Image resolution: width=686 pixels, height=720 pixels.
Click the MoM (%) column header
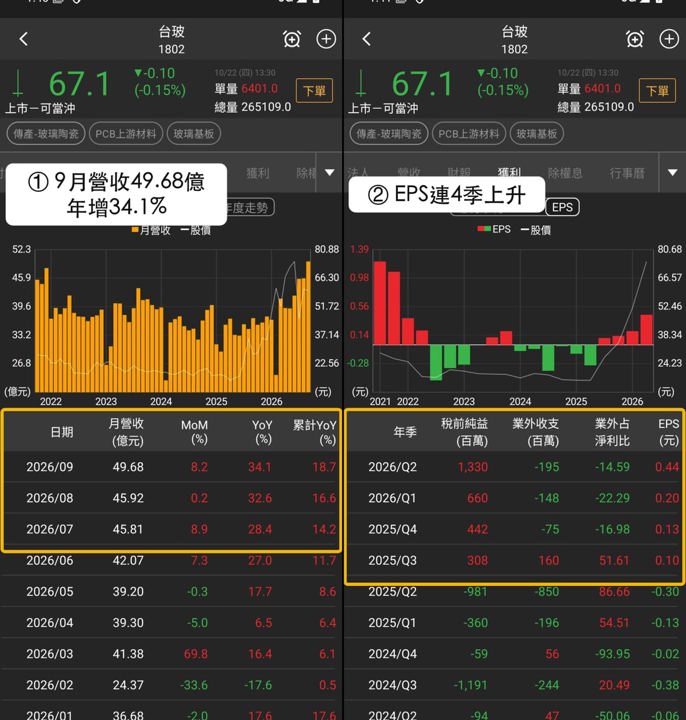[194, 432]
